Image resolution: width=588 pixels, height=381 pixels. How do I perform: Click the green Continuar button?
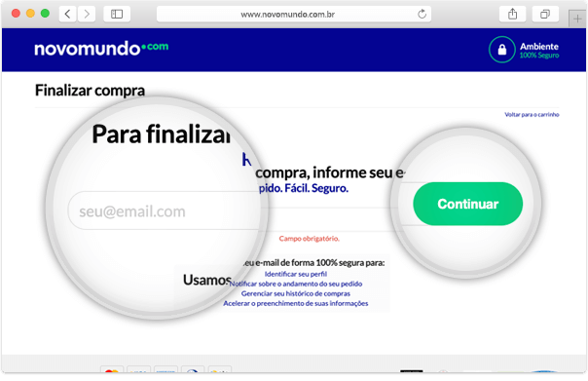coord(467,204)
